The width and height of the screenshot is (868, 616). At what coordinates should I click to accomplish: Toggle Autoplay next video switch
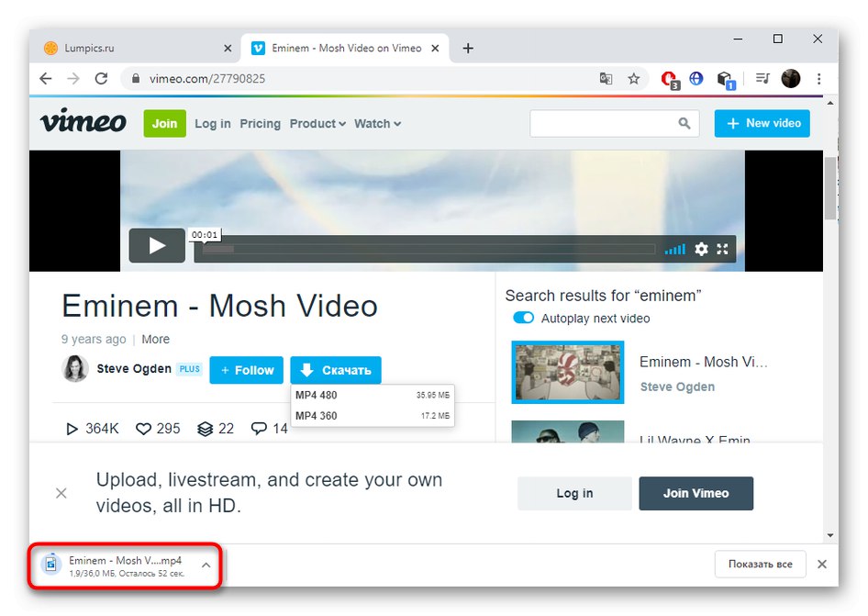(523, 318)
